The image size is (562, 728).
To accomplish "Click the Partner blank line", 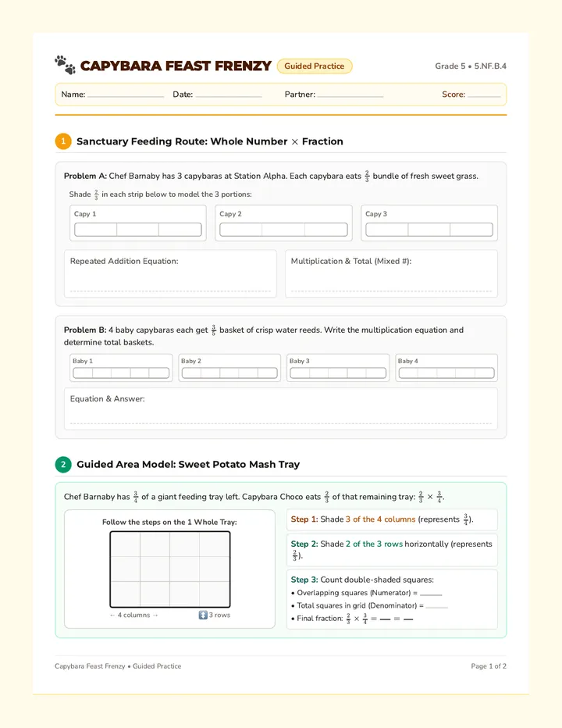I will pyautogui.click(x=350, y=95).
